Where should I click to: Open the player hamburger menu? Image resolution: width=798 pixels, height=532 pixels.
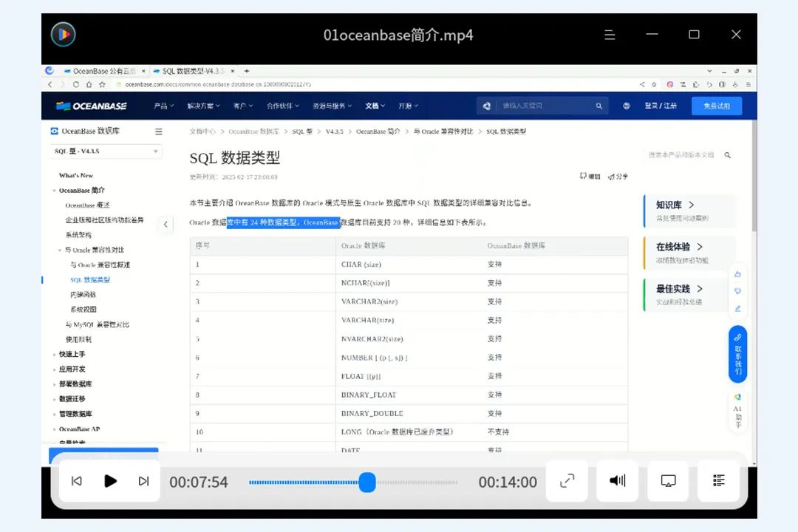click(609, 35)
